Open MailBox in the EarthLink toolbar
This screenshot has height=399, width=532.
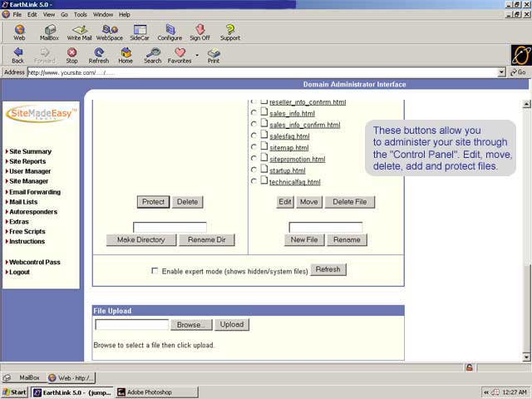tap(49, 32)
